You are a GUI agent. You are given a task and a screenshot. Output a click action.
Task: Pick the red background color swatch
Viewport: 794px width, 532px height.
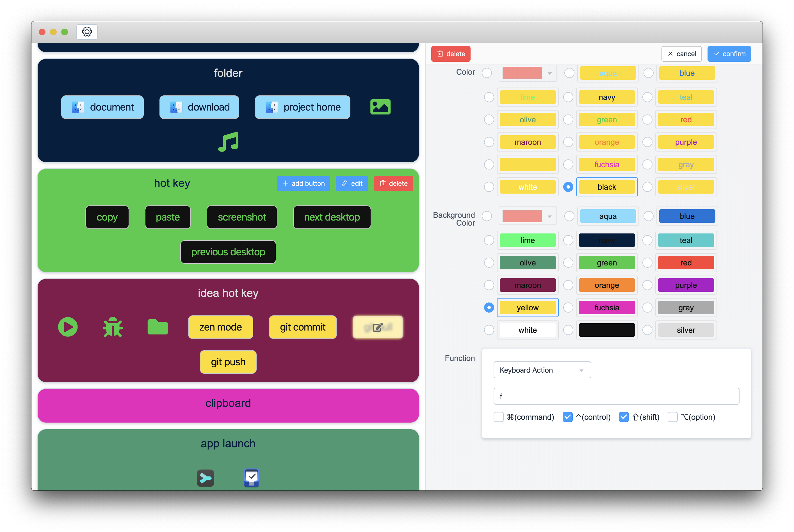[686, 263]
